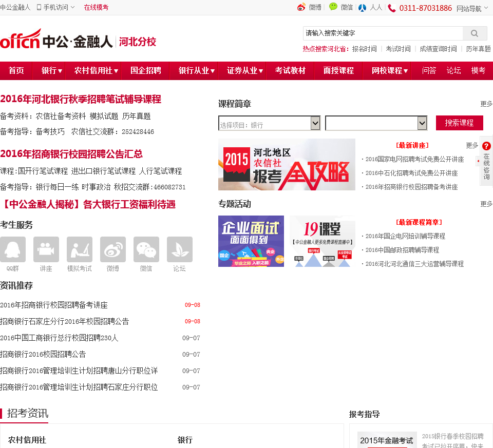The image size is (493, 448).
Task: Open the 微信 service icon under 考生服务
Action: coord(146,249)
